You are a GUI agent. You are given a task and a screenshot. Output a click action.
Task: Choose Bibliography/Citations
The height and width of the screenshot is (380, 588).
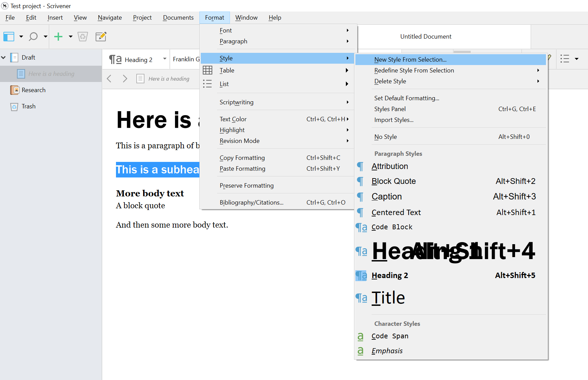click(277, 203)
